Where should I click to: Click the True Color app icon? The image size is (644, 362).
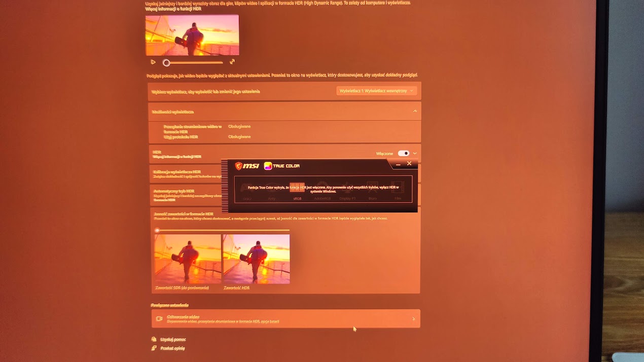[268, 166]
